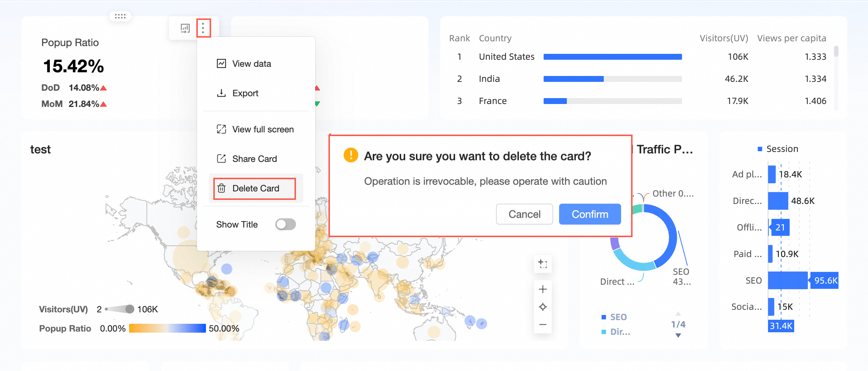
Task: Confirm deleting the card
Action: coord(590,214)
